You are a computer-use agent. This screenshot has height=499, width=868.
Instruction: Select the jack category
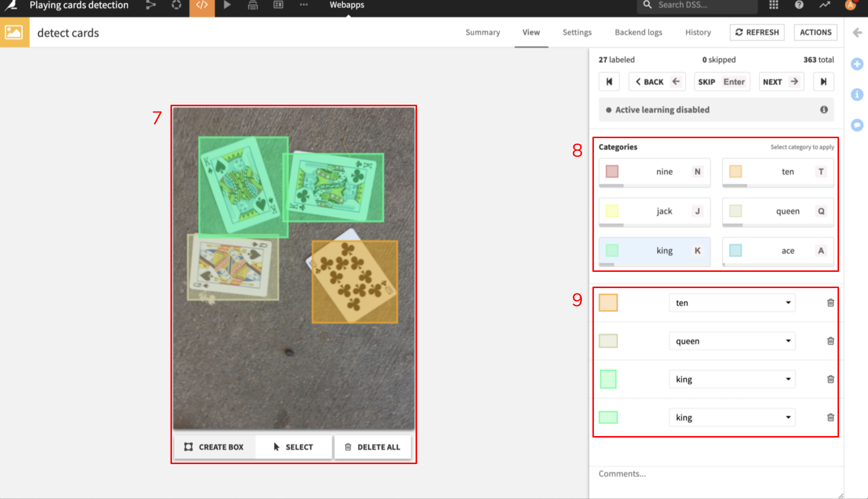click(654, 211)
